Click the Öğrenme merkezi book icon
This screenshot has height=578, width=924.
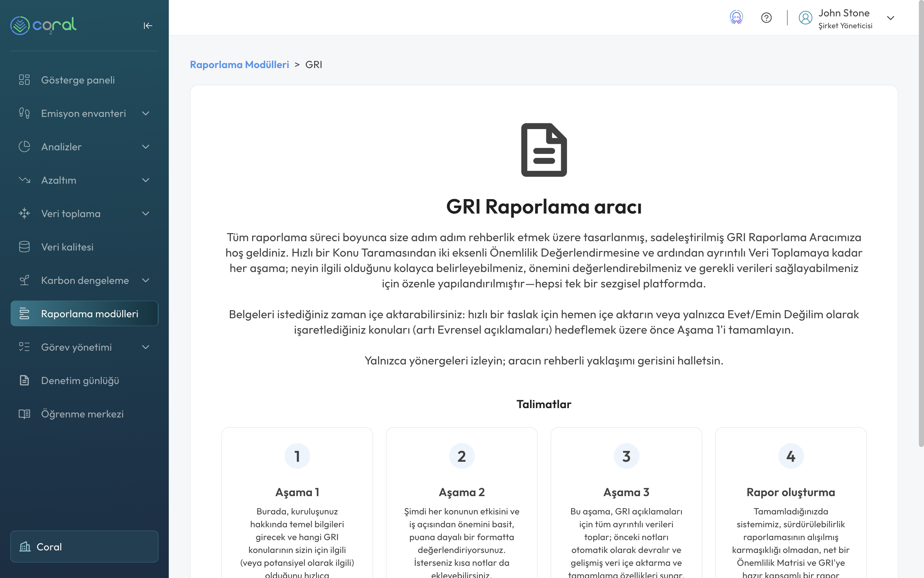click(x=24, y=414)
